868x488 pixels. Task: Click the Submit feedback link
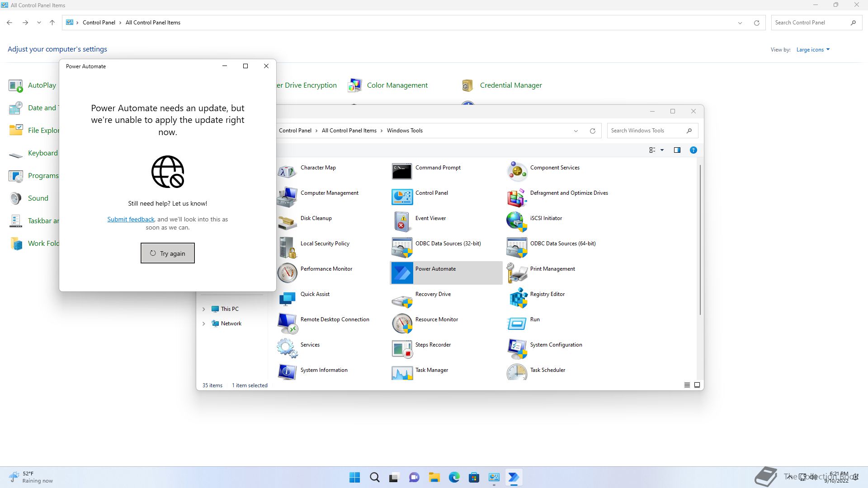coord(131,219)
